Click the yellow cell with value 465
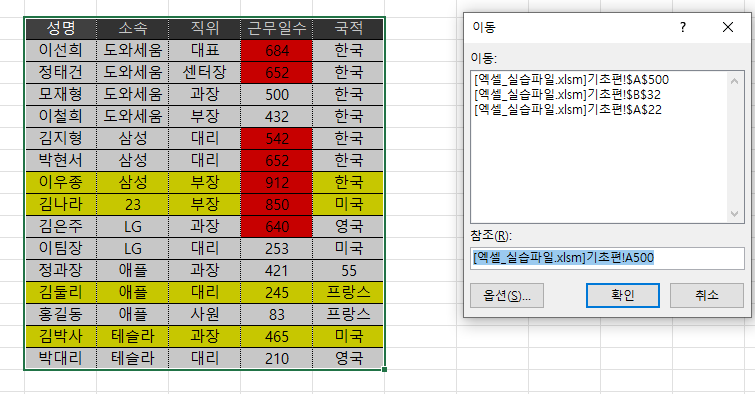Screen dimensions: 755x394 [x=277, y=337]
